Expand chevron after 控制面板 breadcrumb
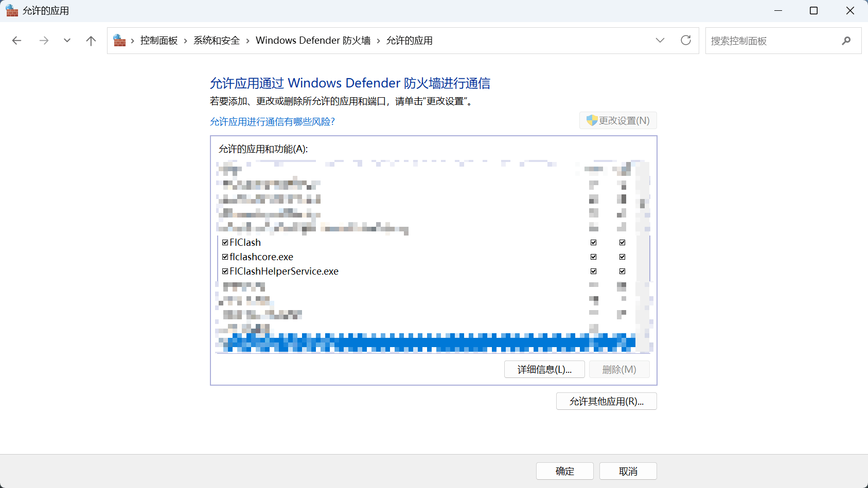The width and height of the screenshot is (868, 488). 186,41
